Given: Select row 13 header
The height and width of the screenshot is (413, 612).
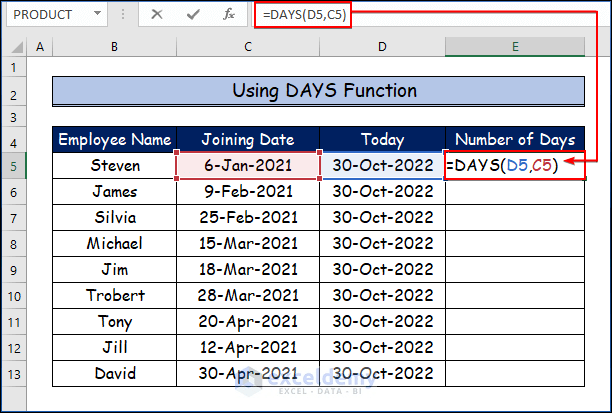Looking at the screenshot, I should pos(14,374).
